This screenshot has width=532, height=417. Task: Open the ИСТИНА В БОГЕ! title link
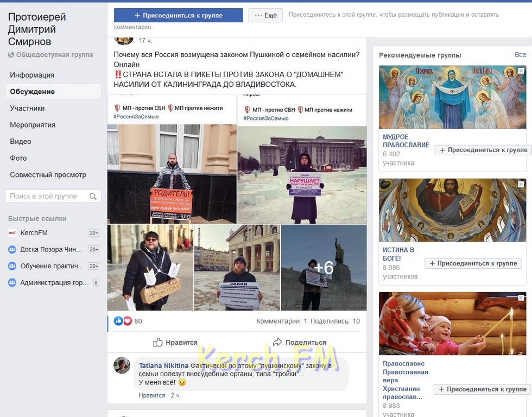click(x=398, y=254)
